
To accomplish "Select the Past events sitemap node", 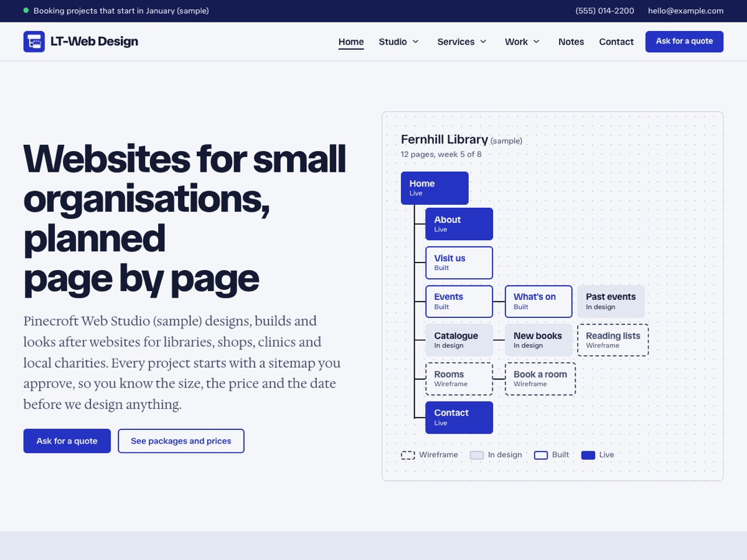I will tap(611, 301).
